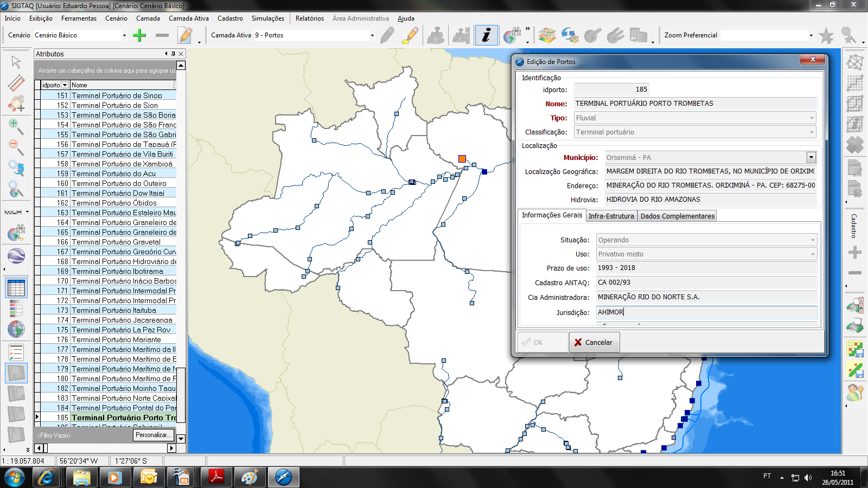The height and width of the screenshot is (488, 868).
Task: Click the edit scenario pencil notepad icon
Action: [186, 35]
